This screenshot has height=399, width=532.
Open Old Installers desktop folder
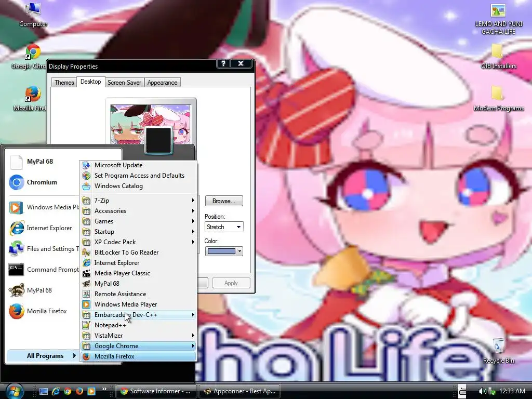(x=498, y=57)
